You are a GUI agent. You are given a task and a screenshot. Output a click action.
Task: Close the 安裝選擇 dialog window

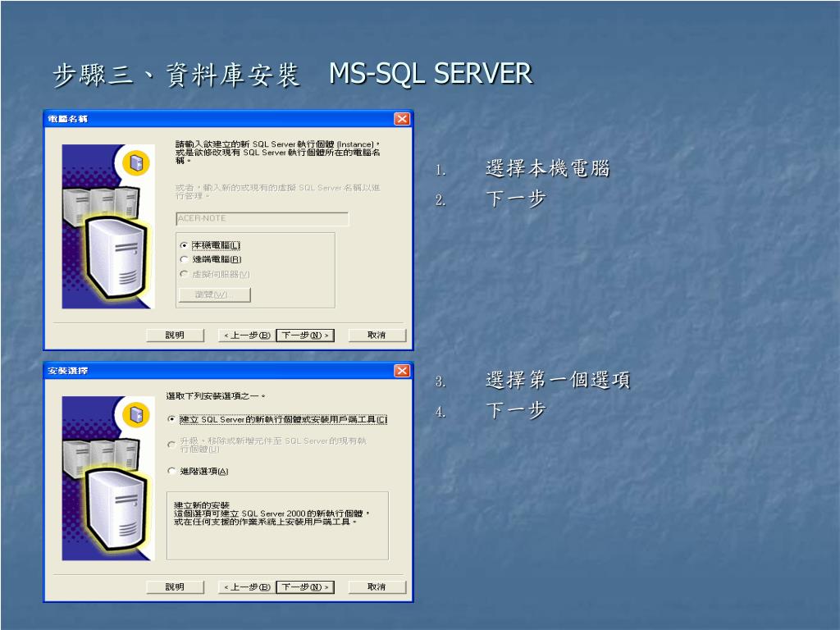402,371
